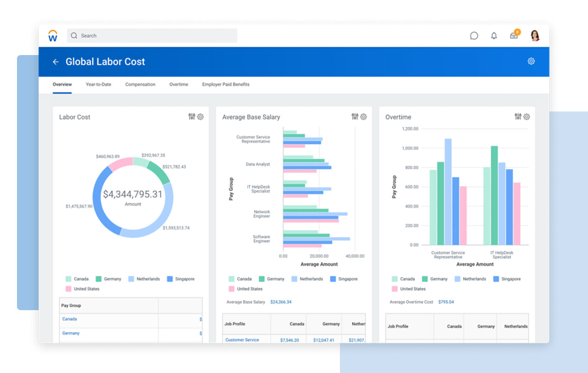Click the $24,366.34 average base salary value
The image size is (588, 373).
click(281, 302)
